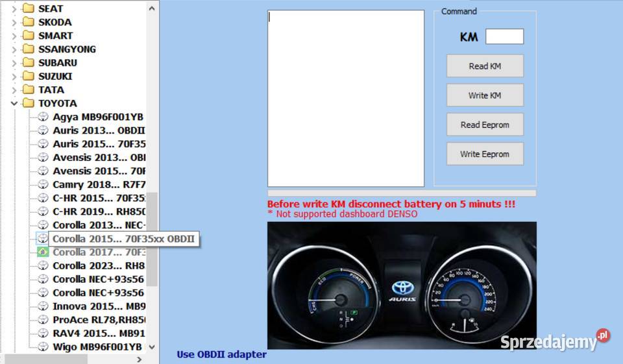Expand the SUZUKI folder node
623x364 pixels.
[14, 77]
